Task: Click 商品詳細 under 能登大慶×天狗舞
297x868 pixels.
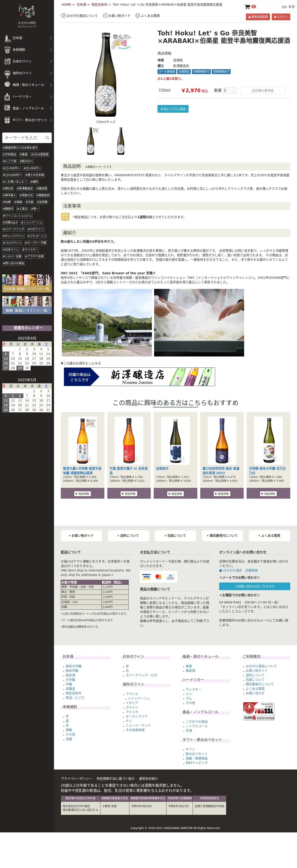Action: point(82,494)
